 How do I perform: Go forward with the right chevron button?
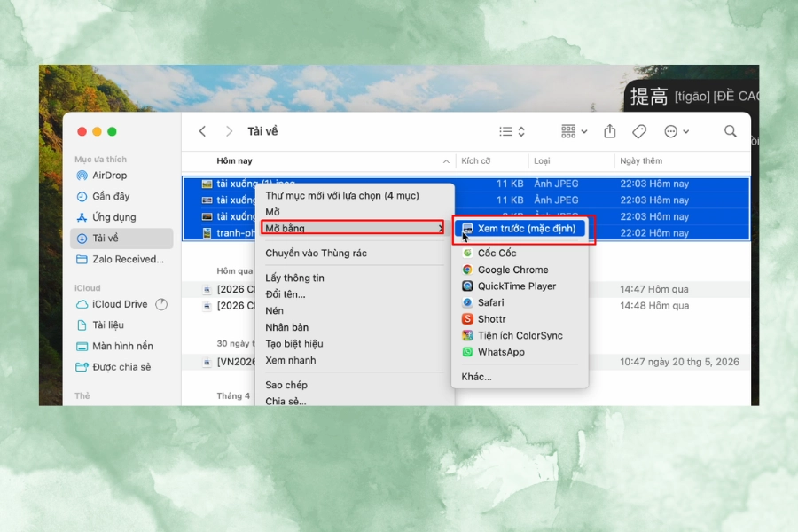pyautogui.click(x=229, y=131)
